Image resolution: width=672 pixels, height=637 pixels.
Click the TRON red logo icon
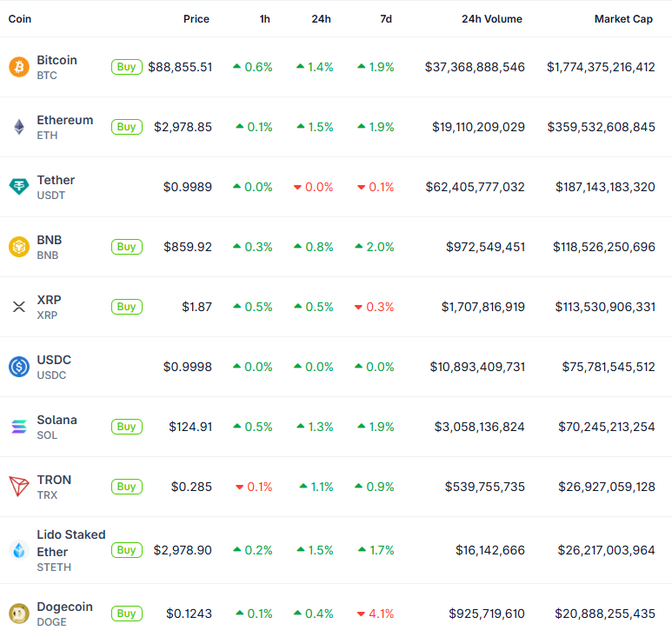[18, 487]
